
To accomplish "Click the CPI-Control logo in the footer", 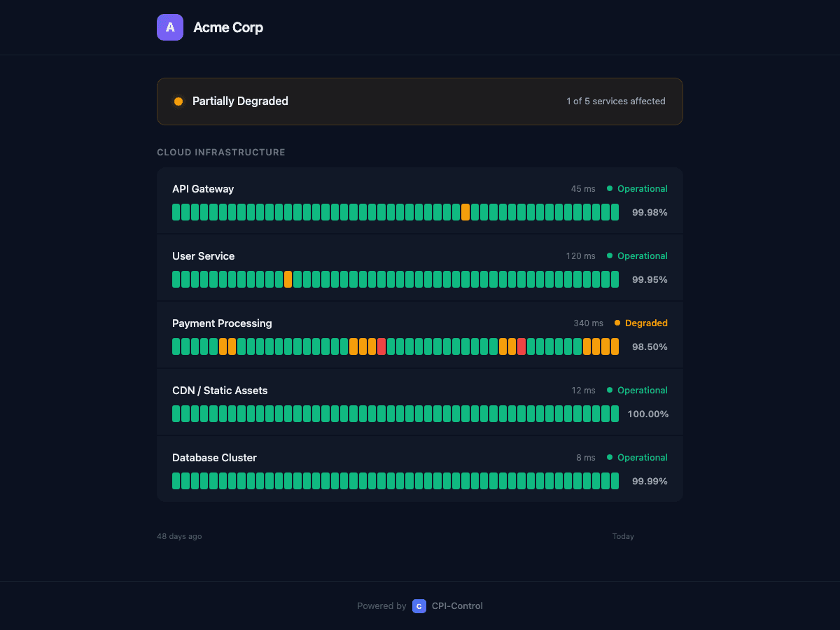I will [x=419, y=606].
